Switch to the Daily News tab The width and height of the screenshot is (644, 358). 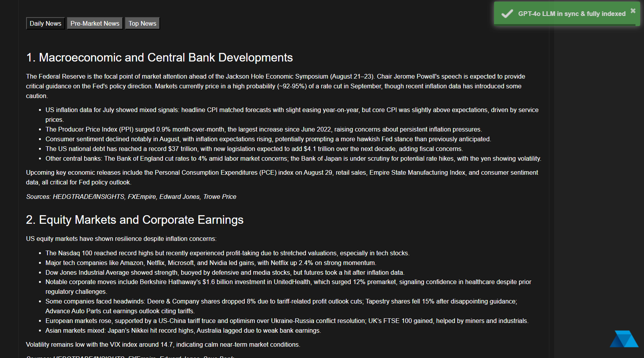46,23
